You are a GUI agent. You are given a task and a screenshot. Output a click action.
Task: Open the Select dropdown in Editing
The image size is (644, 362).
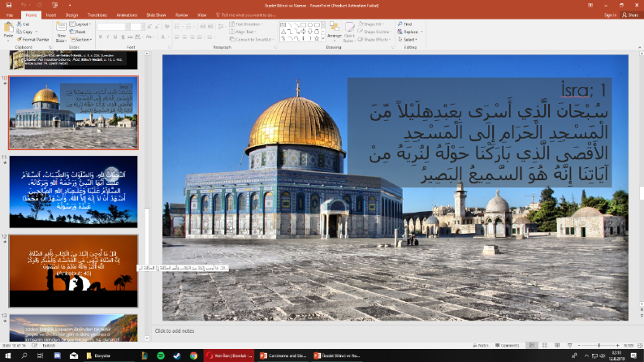point(408,40)
